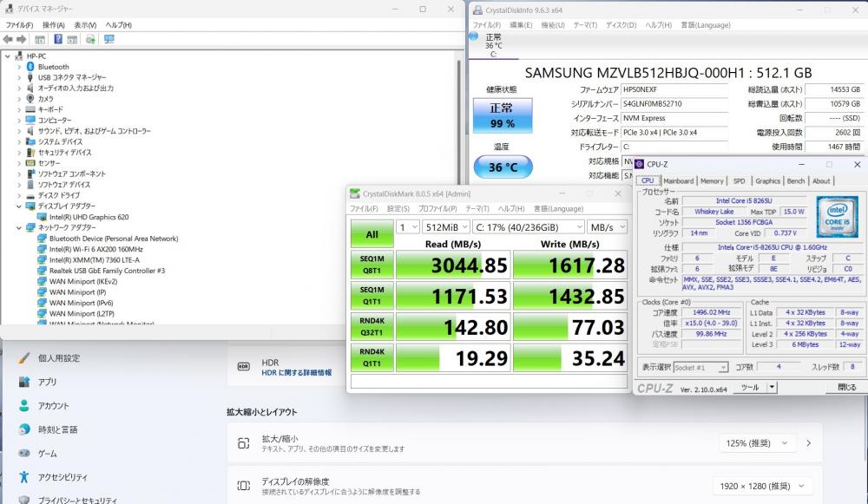Click the display resolution icon in settings
Image resolution: width=868 pixels, height=504 pixels.
tap(243, 486)
